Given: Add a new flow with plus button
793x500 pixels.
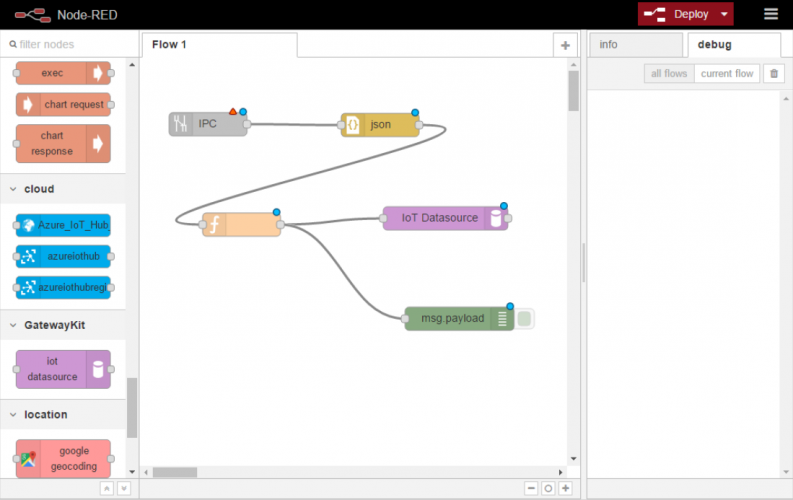Looking at the screenshot, I should (565, 45).
